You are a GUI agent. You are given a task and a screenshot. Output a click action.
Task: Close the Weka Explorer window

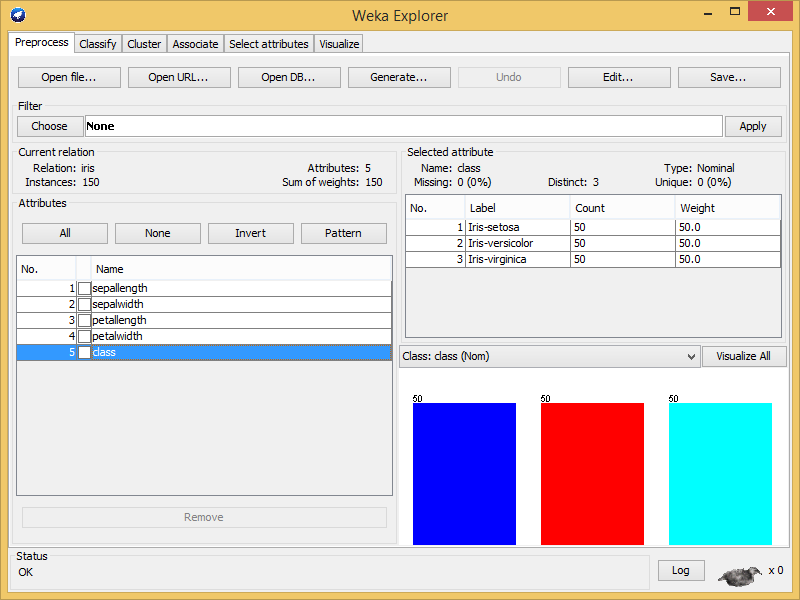pyautogui.click(x=771, y=11)
